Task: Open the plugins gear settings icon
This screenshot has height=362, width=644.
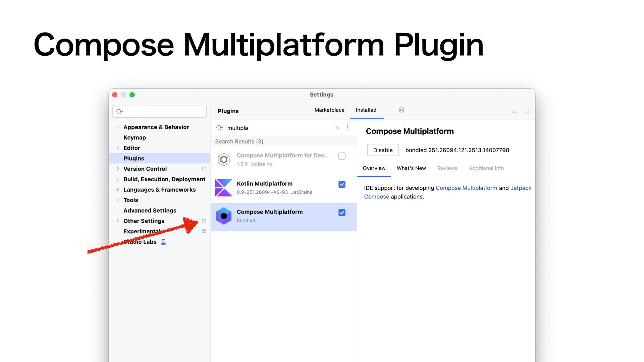Action: pyautogui.click(x=401, y=110)
